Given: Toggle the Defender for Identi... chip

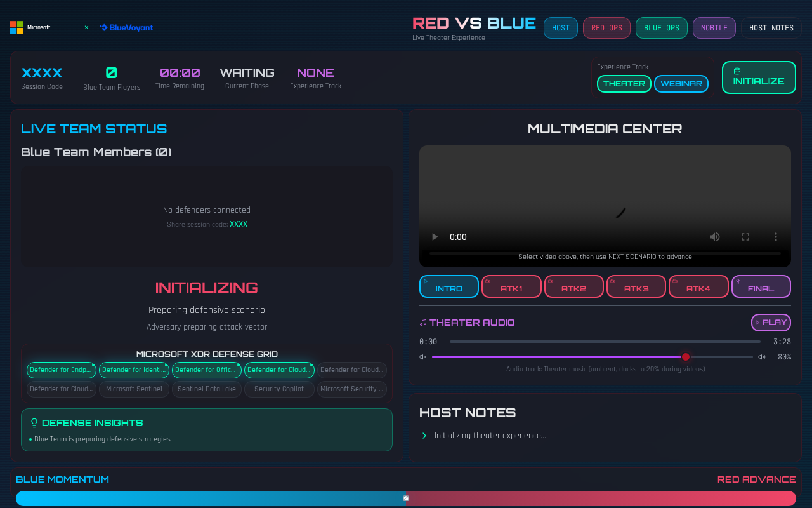Looking at the screenshot, I should coord(134,370).
